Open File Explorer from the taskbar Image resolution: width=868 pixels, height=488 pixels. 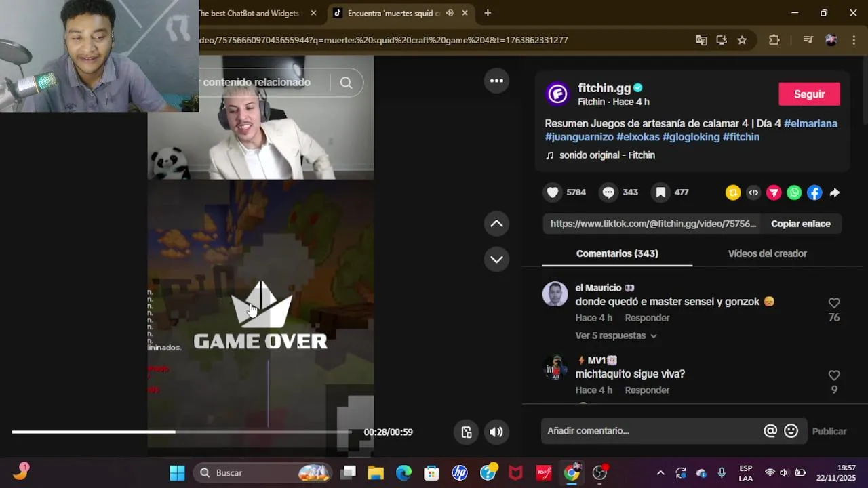pyautogui.click(x=376, y=472)
